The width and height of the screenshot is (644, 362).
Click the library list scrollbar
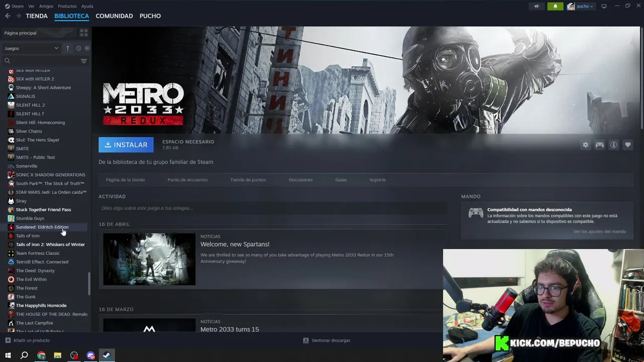(89, 284)
